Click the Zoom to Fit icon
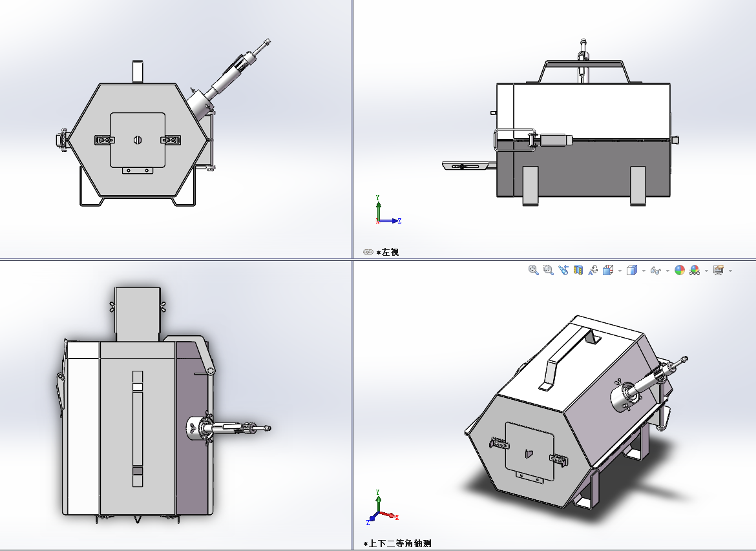The height and width of the screenshot is (551, 756). pos(533,270)
